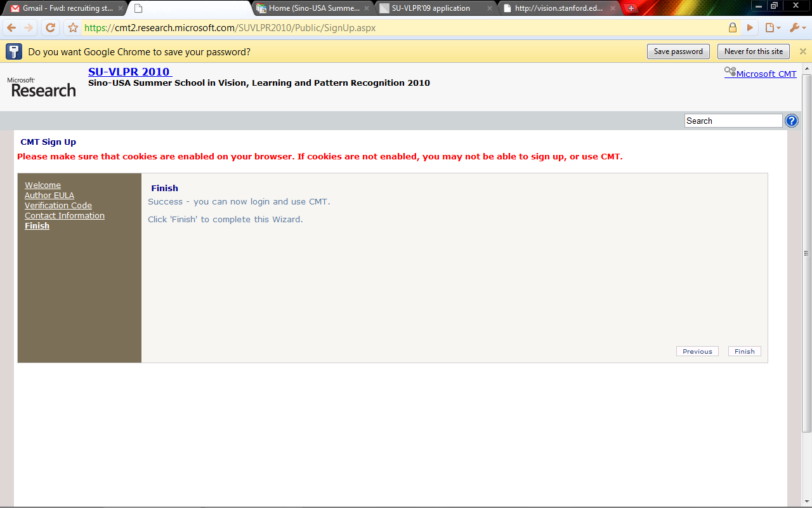Close the vision.stanford.edu tab
Image resolution: width=812 pixels, height=508 pixels.
pyautogui.click(x=612, y=8)
